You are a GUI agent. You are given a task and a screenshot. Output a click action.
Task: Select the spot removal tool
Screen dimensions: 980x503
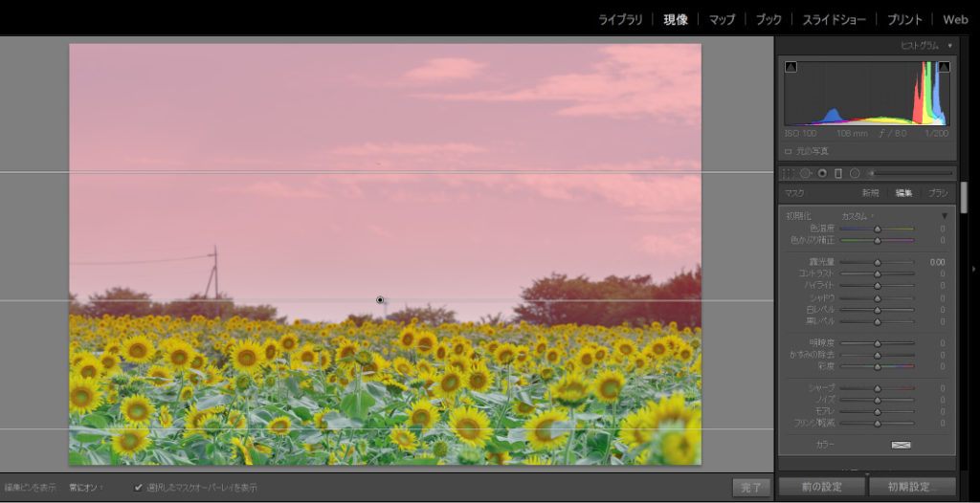[806, 173]
